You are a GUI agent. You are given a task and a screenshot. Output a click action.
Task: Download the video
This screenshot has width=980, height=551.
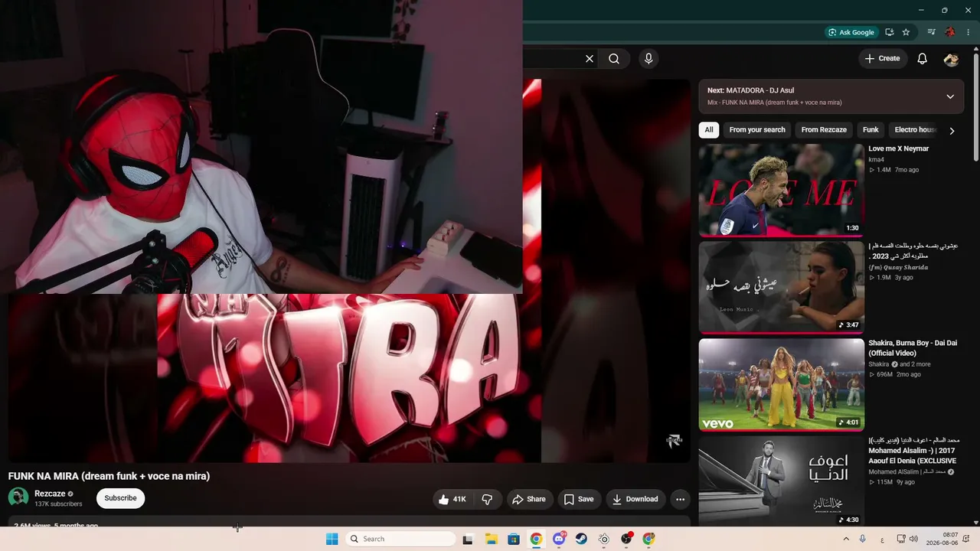tap(635, 499)
